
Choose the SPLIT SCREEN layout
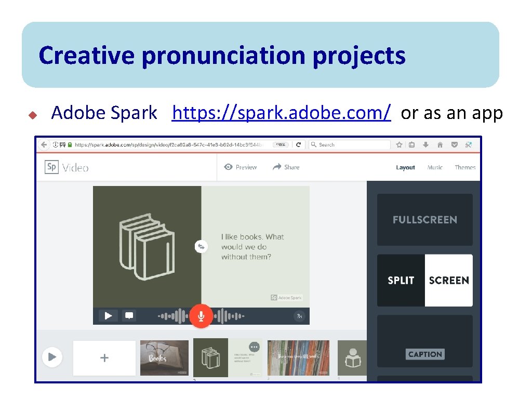[x=425, y=280]
